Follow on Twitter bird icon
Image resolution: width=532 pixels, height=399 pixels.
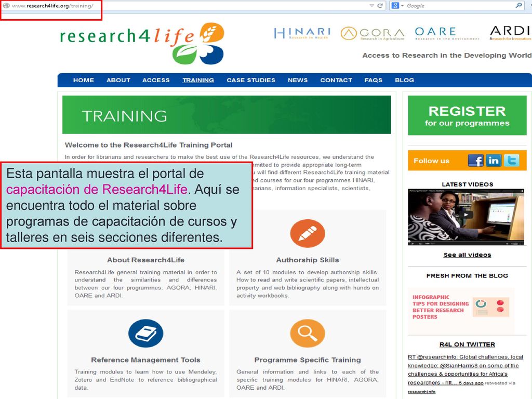pos(511,160)
